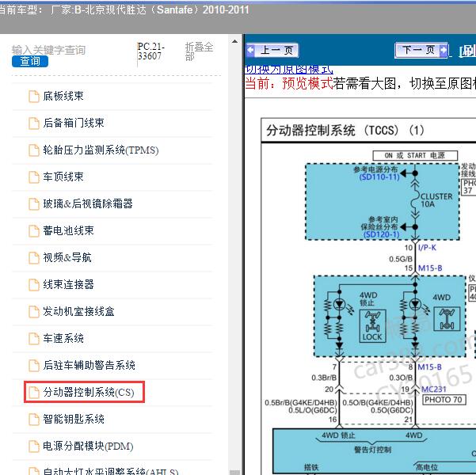The width and height of the screenshot is (476, 475).
Task: Click document icon beside 后备箱门线束
Action: (x=34, y=123)
